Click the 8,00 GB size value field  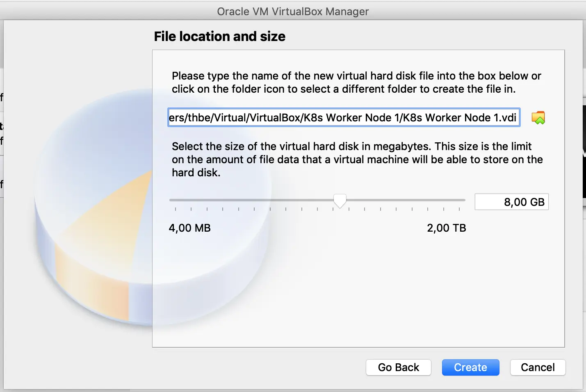pos(511,202)
